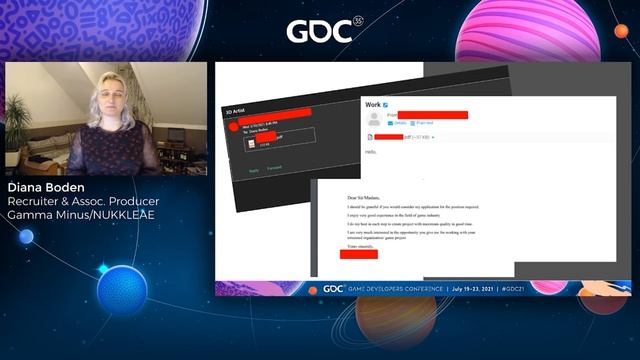Image resolution: width=640 pixels, height=360 pixels.
Task: Click "Dear Sir/Madam," in the cover letter
Action: (x=363, y=198)
